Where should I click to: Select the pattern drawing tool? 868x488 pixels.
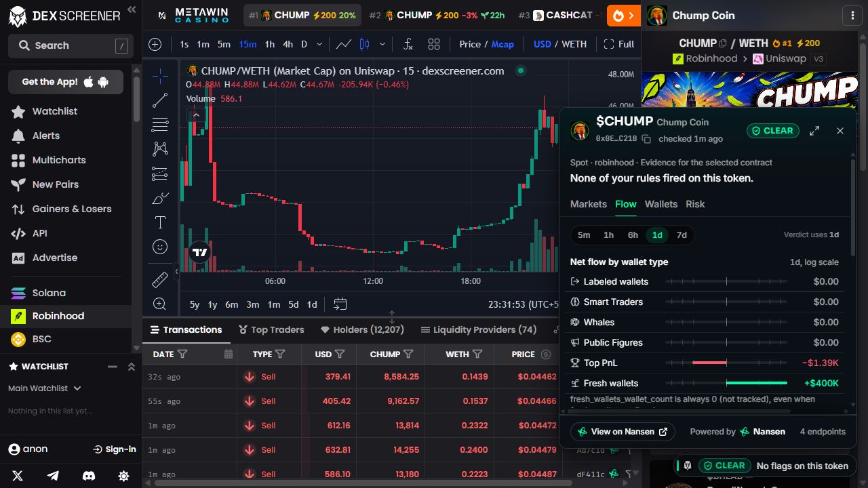(x=160, y=149)
